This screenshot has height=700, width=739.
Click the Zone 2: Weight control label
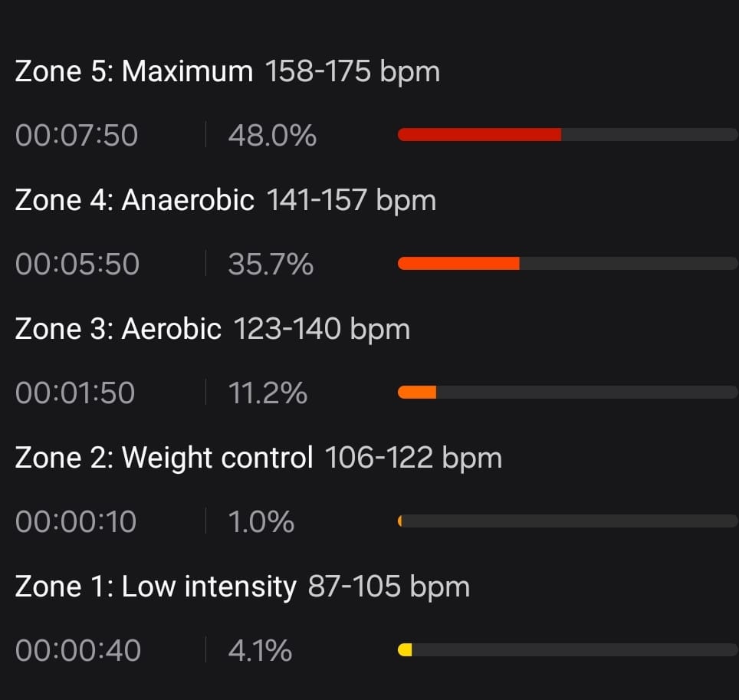[164, 458]
